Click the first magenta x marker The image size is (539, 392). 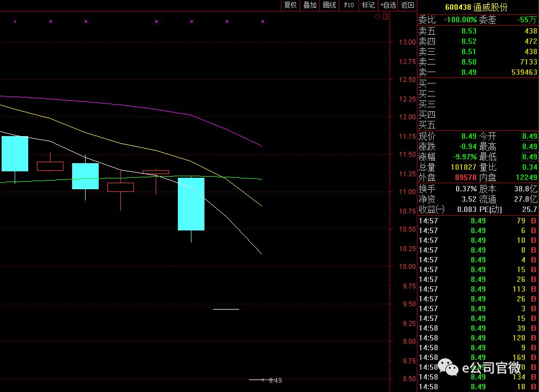click(x=15, y=22)
